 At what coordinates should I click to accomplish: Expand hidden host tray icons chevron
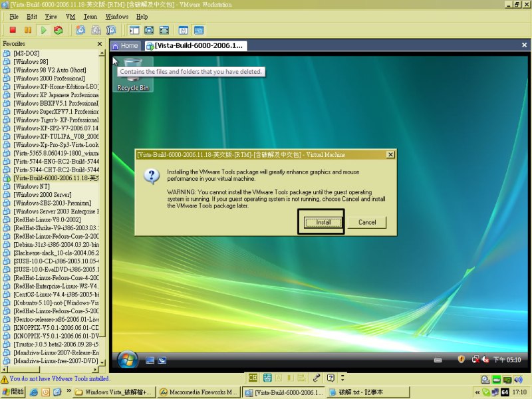click(477, 392)
